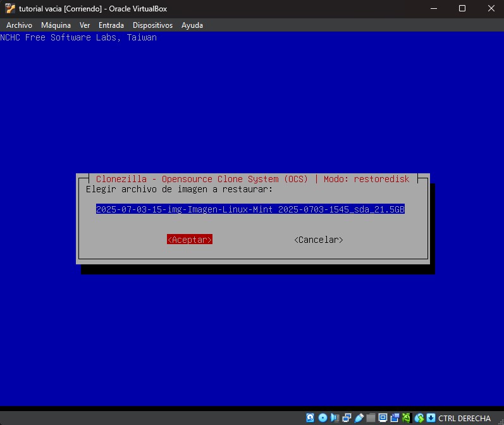Viewport: 504px width, 425px height.
Task: Maximize the VirtualBox window
Action: [462, 8]
